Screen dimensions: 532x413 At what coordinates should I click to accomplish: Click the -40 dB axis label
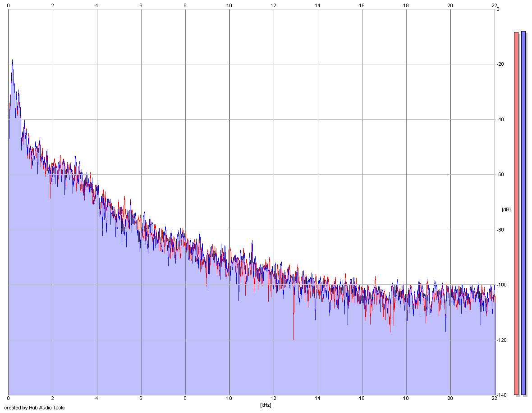coord(501,120)
